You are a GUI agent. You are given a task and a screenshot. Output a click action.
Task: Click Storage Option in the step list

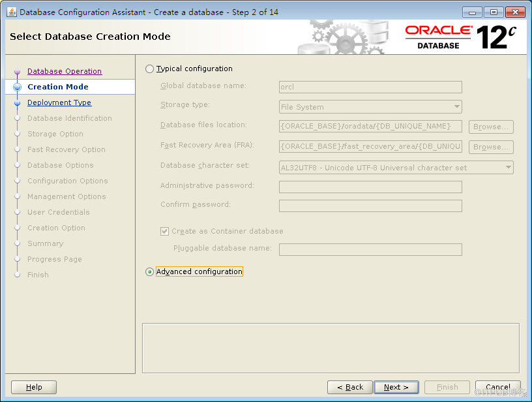(x=55, y=134)
